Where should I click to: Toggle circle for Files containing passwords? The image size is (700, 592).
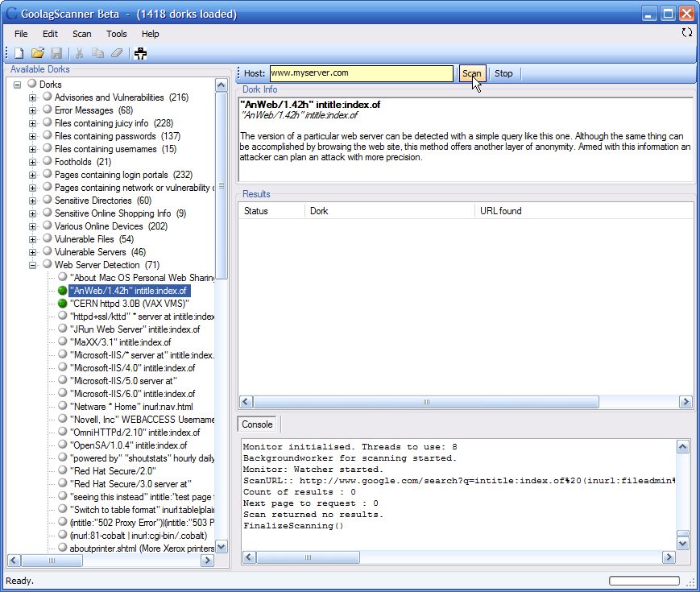click(48, 135)
